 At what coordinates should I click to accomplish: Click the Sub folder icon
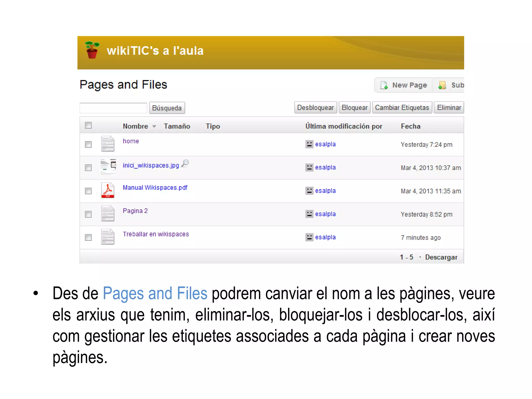pyautogui.click(x=442, y=85)
